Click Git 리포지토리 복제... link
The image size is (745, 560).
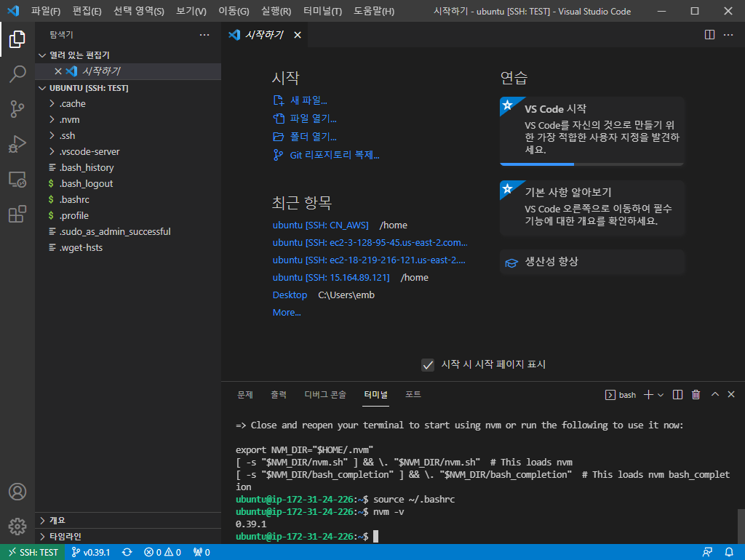pyautogui.click(x=326, y=155)
